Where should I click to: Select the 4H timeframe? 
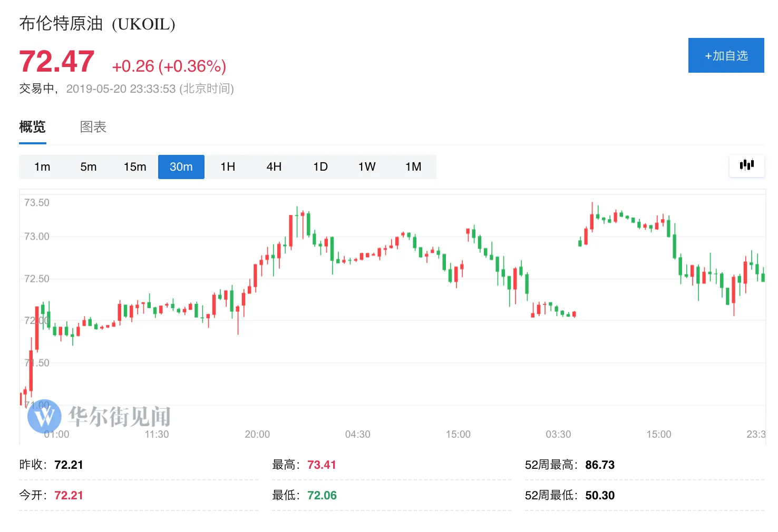point(274,167)
